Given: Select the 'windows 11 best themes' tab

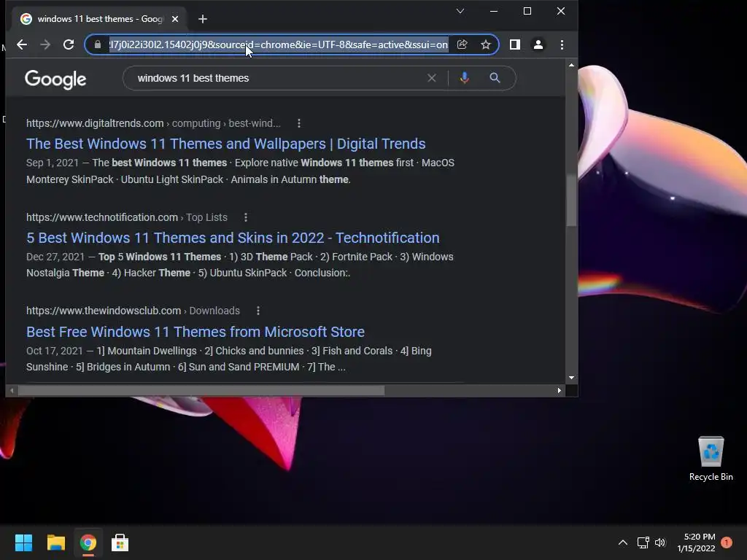Looking at the screenshot, I should [x=98, y=19].
